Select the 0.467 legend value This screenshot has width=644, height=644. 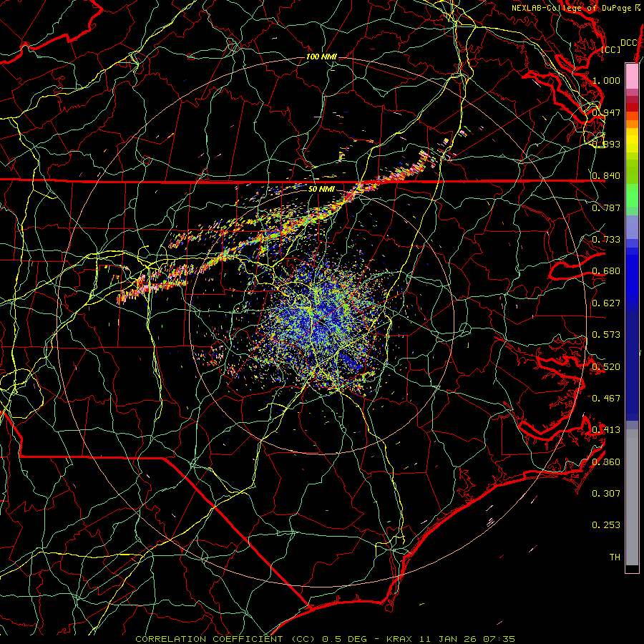606,398
